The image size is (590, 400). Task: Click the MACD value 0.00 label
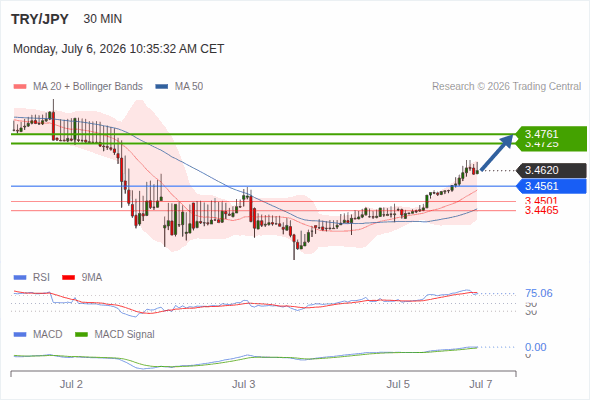click(535, 347)
